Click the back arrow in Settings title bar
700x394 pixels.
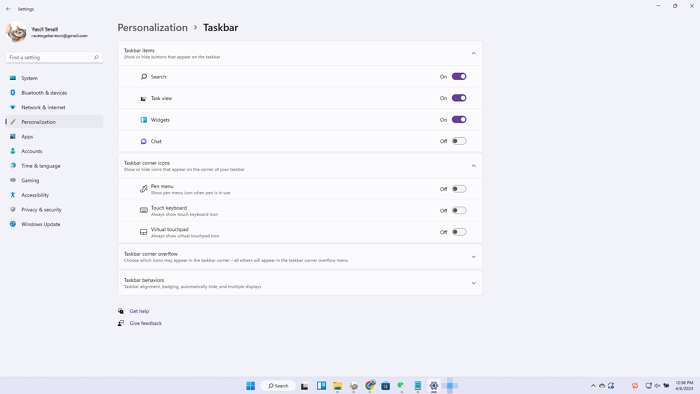pyautogui.click(x=8, y=9)
